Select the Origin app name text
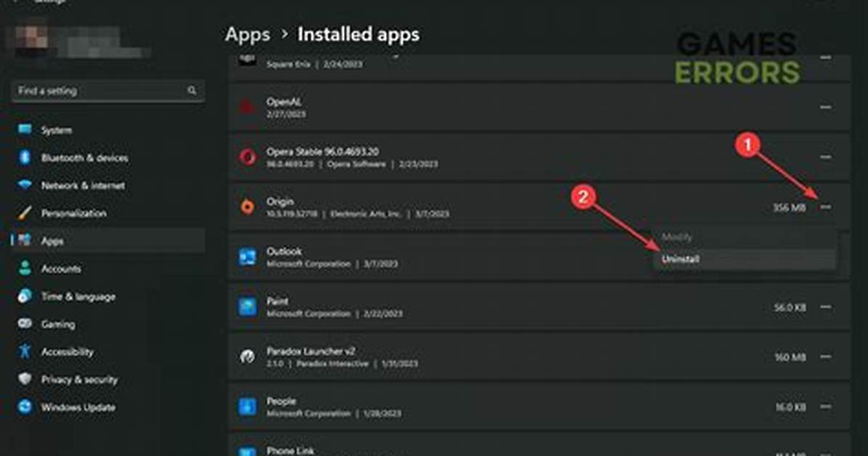This screenshot has height=456, width=868. [280, 202]
